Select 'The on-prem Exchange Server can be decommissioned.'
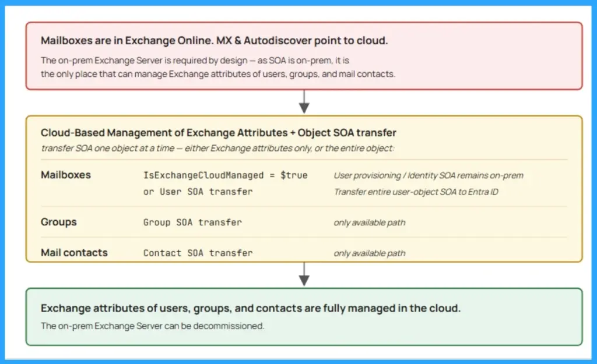Screen dimensions: 597x364 152,326
